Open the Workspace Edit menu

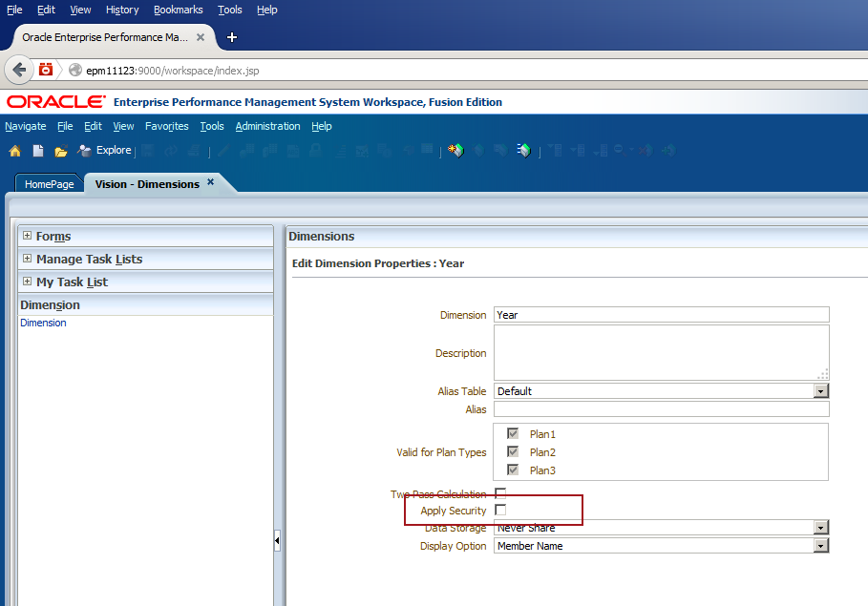click(93, 126)
